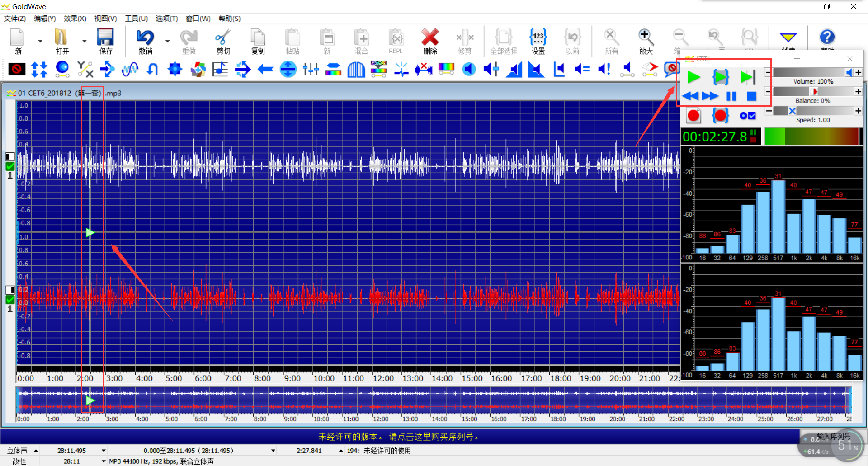Click the Volume slider handle

849,72
